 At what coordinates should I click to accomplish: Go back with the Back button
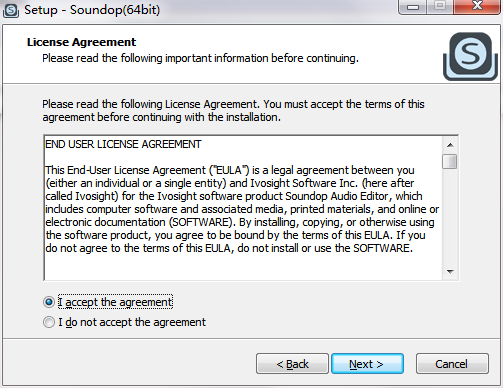(x=292, y=364)
